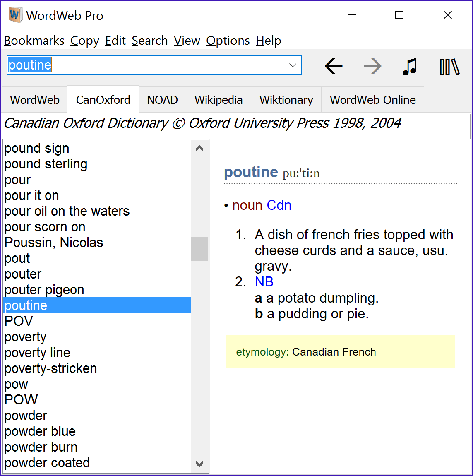
Task: Click the word list scrollbar thumb
Action: point(199,249)
